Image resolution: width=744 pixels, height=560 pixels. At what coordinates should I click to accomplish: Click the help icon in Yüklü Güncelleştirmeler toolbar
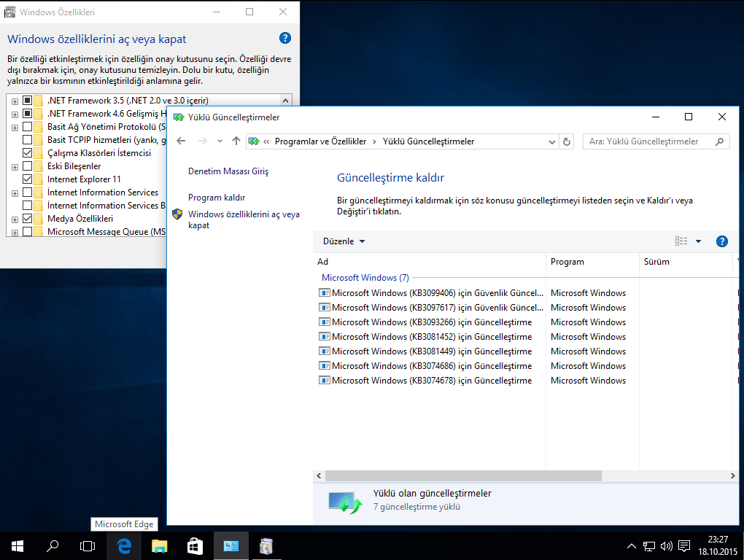click(x=721, y=241)
